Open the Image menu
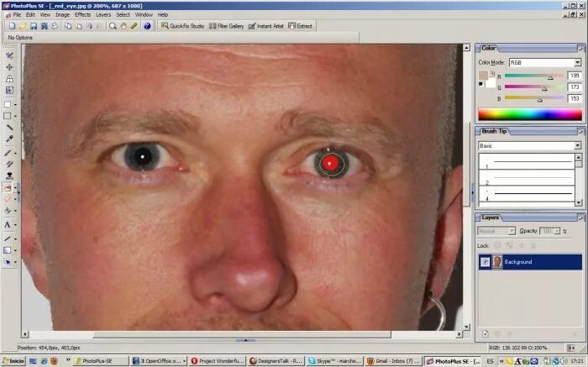 (62, 14)
